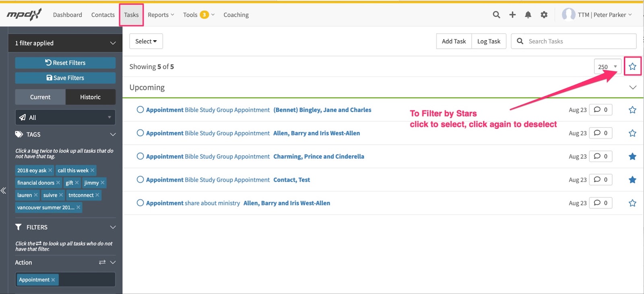Collapse the sidebar with double-chevron
The image size is (644, 294).
3,190
